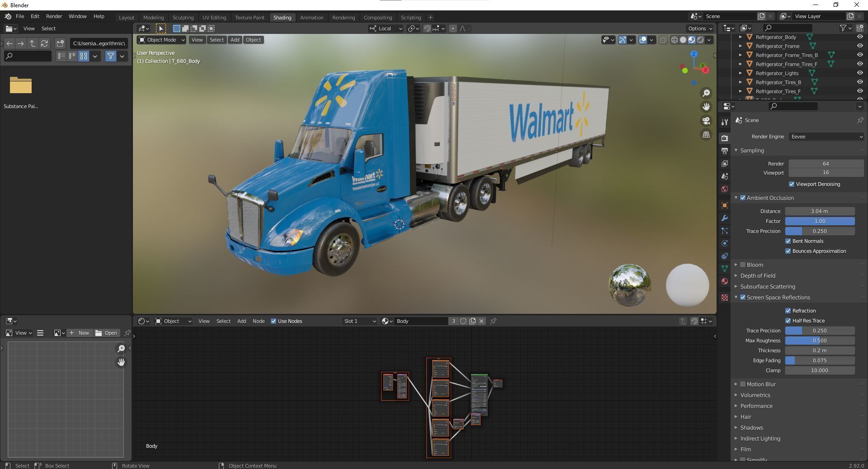Click the pan hand icon in viewport
The image size is (868, 469).
(x=706, y=107)
